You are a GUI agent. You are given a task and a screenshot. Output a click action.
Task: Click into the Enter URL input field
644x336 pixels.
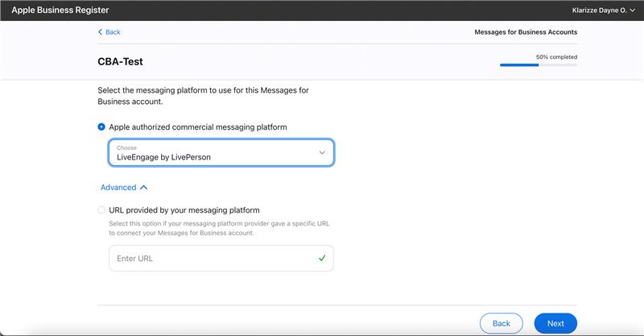[221, 259]
